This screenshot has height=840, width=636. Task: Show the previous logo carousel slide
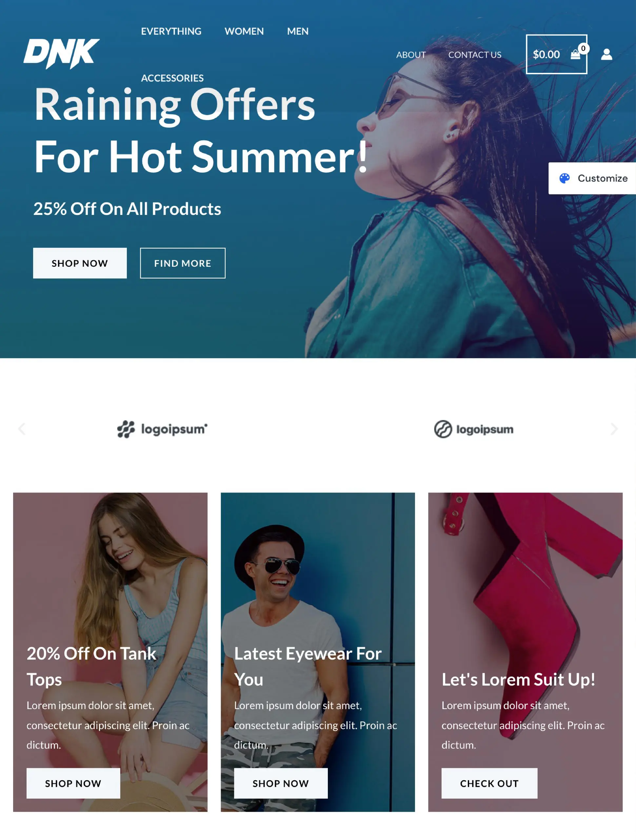(22, 429)
